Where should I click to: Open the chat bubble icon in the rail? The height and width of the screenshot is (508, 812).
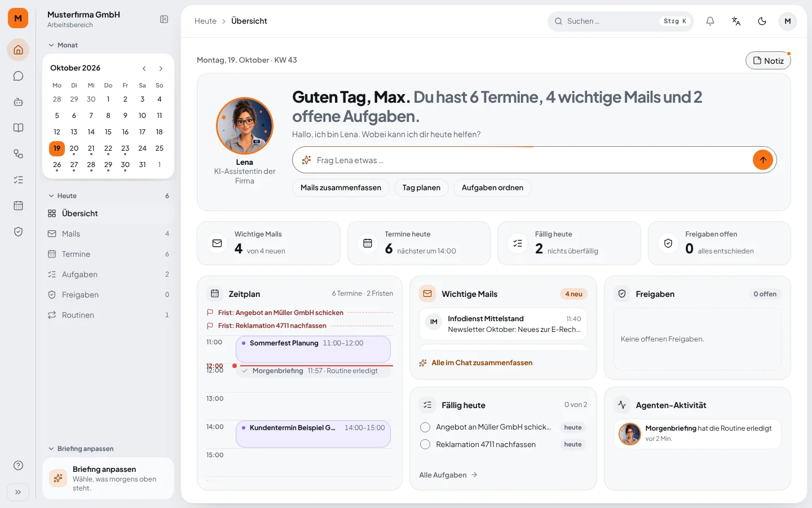point(18,76)
